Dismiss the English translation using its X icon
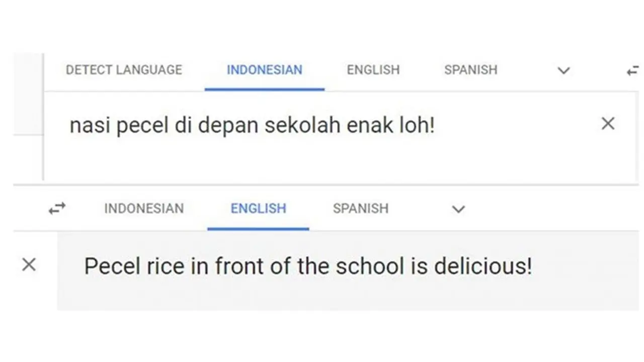 29,265
